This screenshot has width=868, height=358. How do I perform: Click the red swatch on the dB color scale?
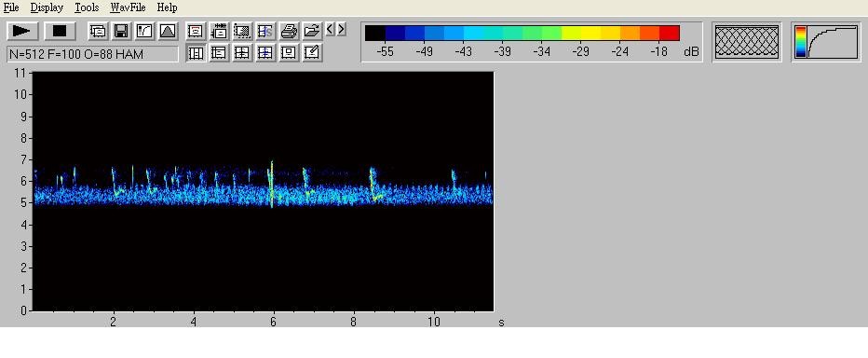(x=670, y=34)
